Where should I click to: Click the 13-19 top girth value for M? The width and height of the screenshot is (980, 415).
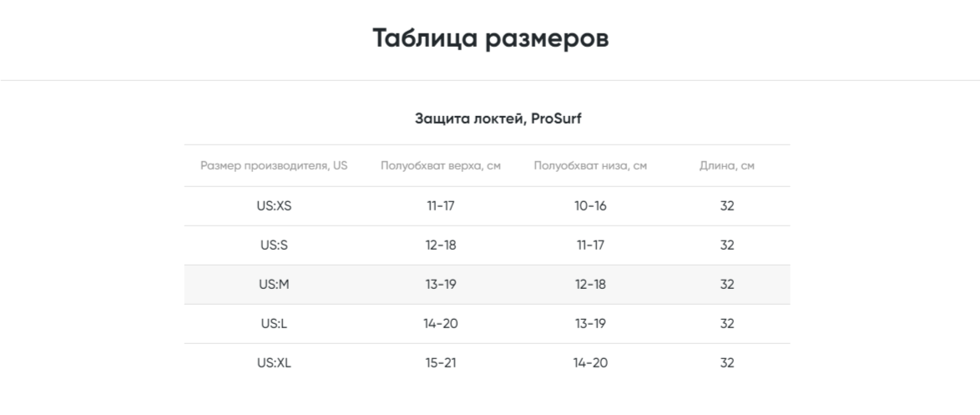441,285
